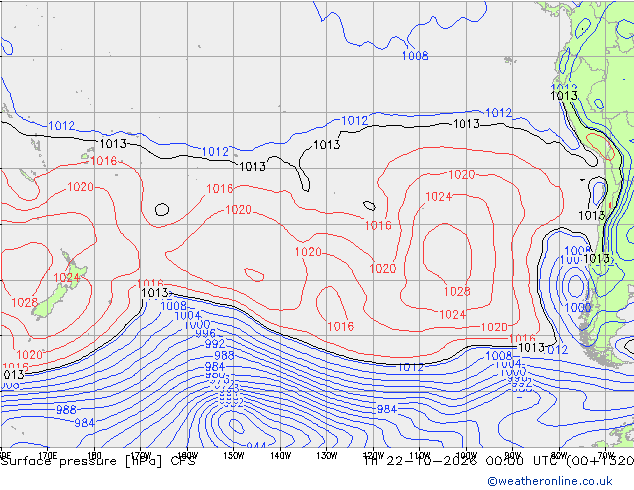
Task: Select the 944 low-pressure isobar label
Action: [x=256, y=446]
